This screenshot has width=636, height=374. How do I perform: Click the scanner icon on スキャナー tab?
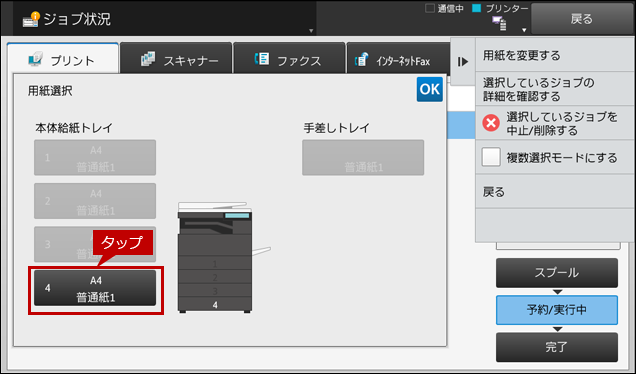(148, 59)
